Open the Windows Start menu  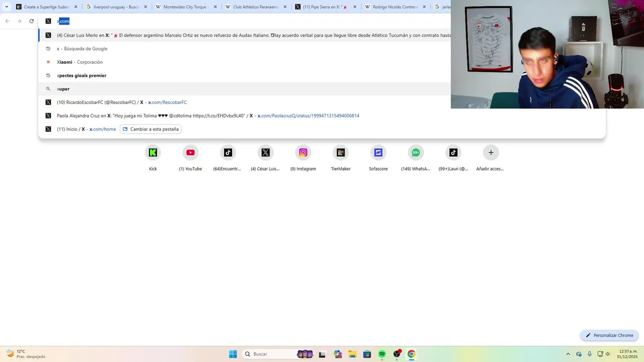click(233, 354)
